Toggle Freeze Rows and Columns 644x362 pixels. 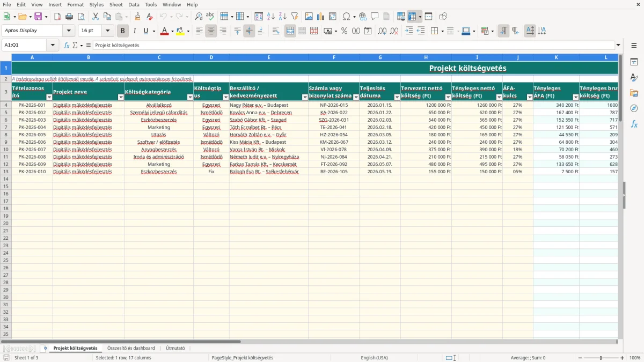point(412,17)
